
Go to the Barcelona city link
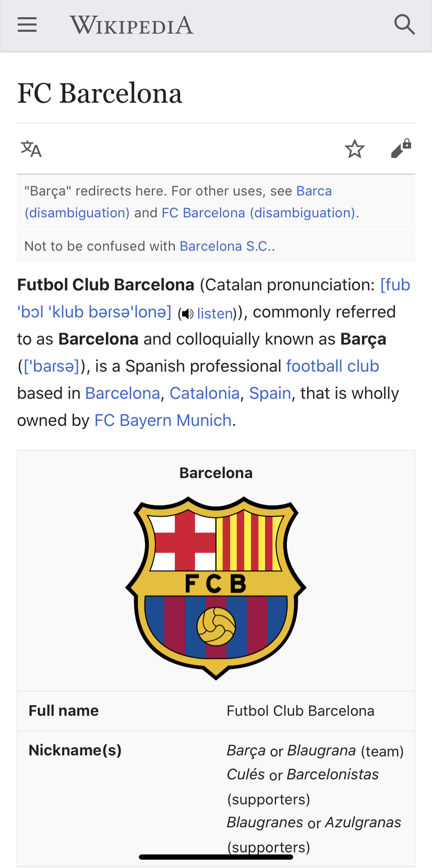pyautogui.click(x=123, y=393)
